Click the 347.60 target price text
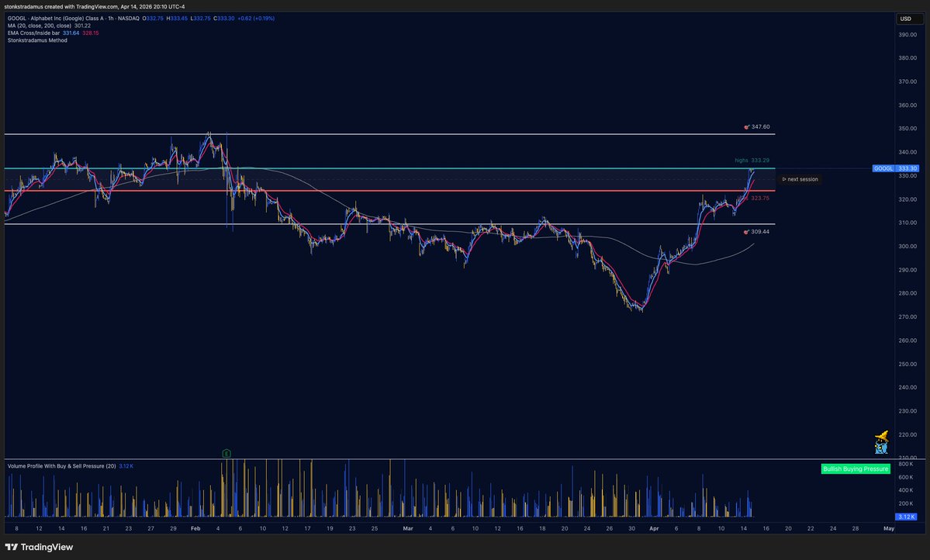This screenshot has width=930, height=560. 760,127
